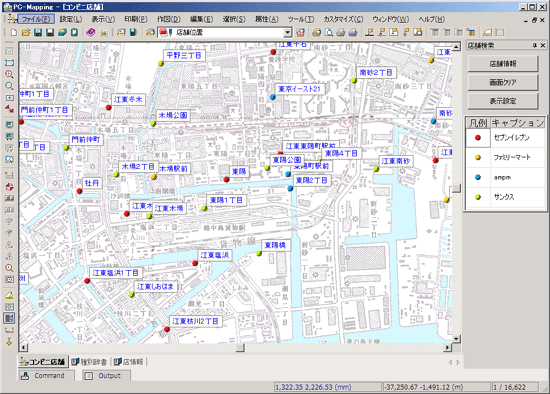Click the scale value 1 / 16,622
This screenshot has width=550, height=394.
(509, 387)
